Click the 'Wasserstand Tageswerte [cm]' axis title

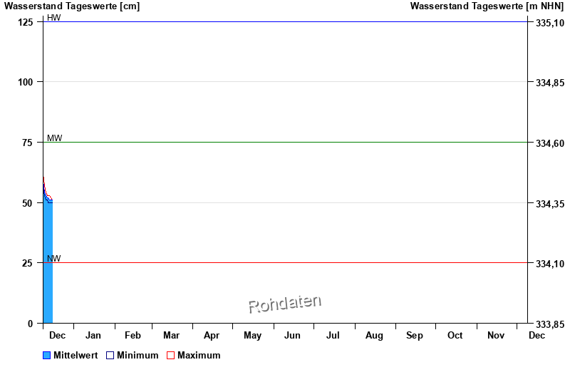(72, 6)
